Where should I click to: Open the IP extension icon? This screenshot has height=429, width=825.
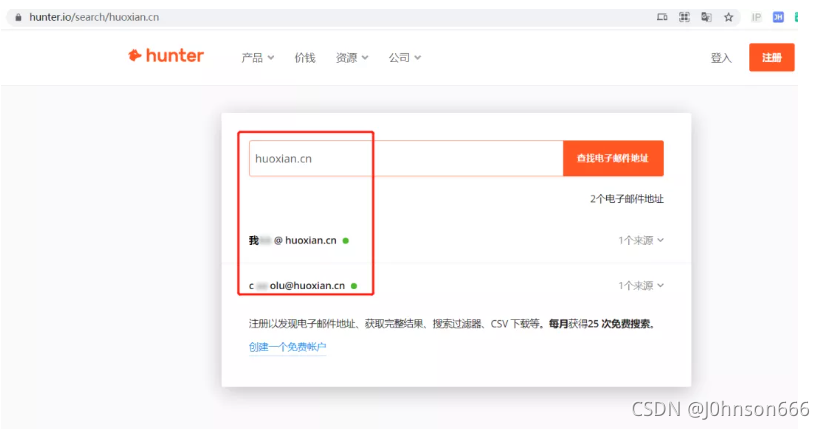[x=756, y=17]
